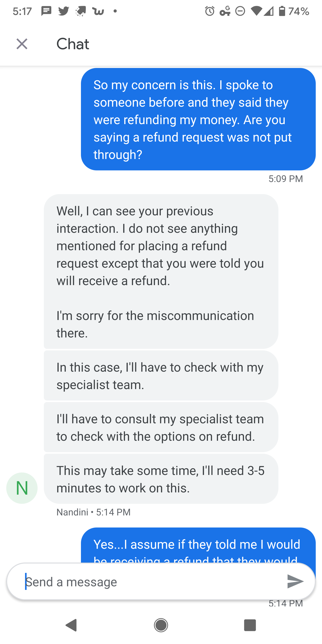This screenshot has width=322, height=644.
Task: Tap the 'I can see your previous interaction' message
Action: [x=161, y=271]
